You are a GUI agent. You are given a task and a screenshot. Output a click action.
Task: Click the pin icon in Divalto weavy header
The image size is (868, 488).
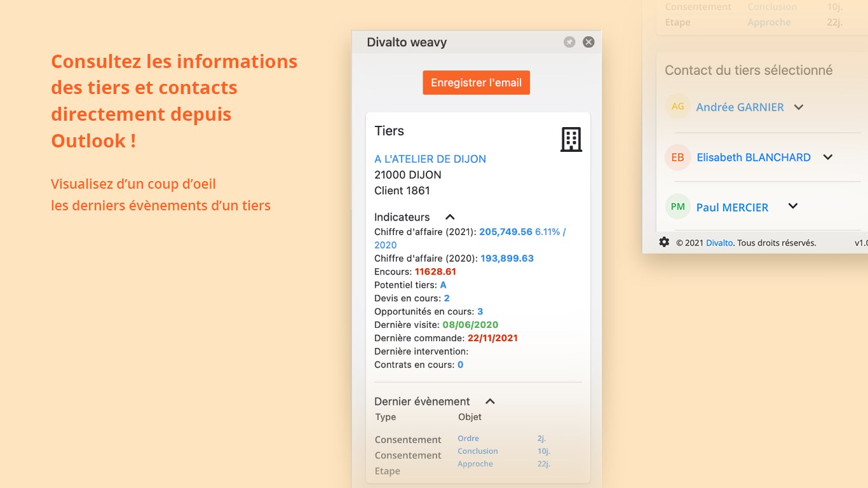[569, 42]
